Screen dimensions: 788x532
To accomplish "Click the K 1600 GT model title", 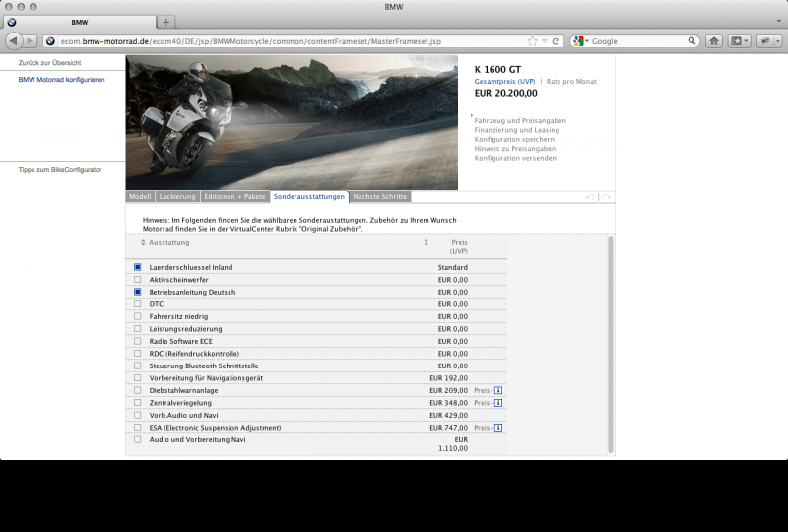I will point(497,69).
